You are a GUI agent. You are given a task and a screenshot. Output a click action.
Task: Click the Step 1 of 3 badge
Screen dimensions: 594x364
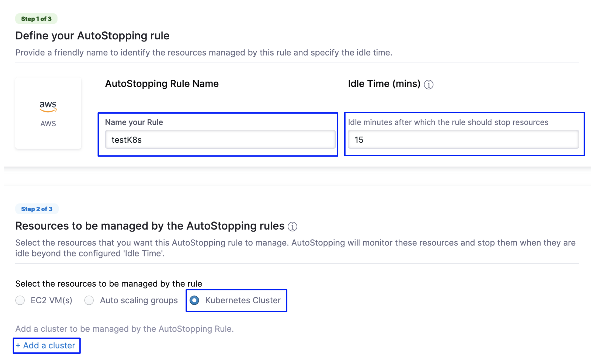coord(36,19)
